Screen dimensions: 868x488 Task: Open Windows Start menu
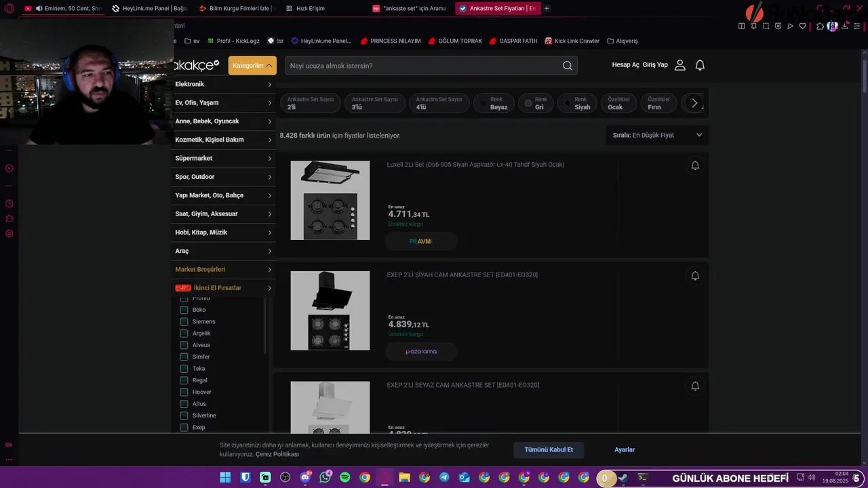[225, 478]
